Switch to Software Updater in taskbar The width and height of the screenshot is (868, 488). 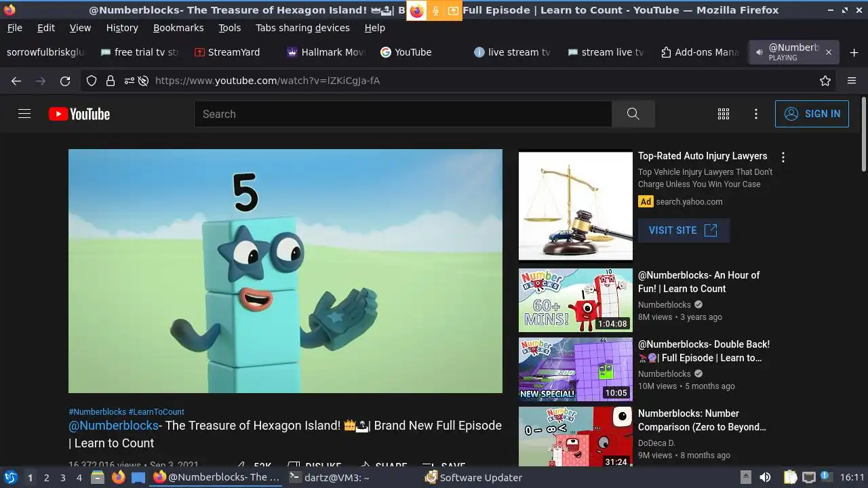[473, 477]
